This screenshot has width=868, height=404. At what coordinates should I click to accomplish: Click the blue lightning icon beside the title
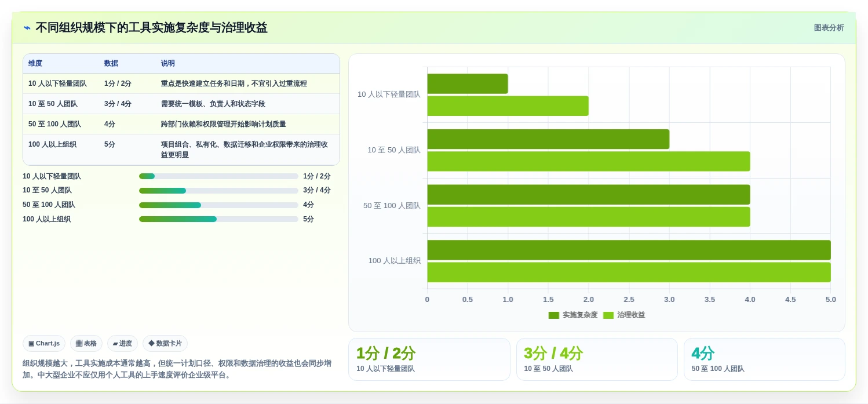[x=27, y=28]
